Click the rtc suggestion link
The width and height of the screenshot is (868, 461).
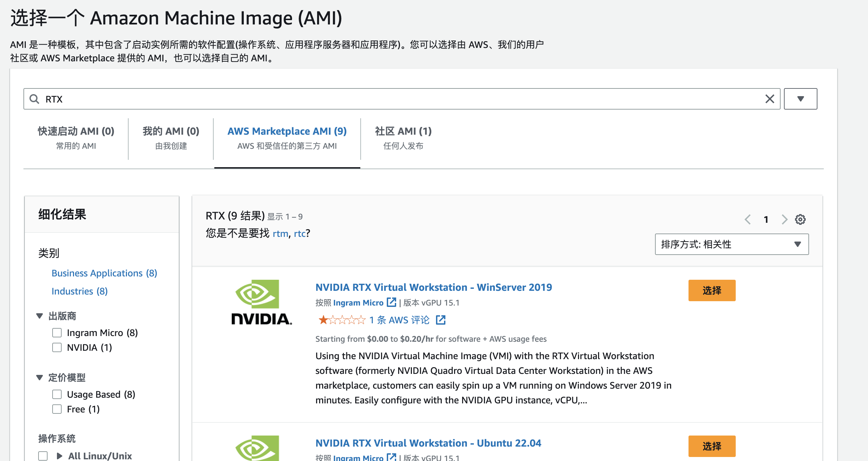pos(300,233)
